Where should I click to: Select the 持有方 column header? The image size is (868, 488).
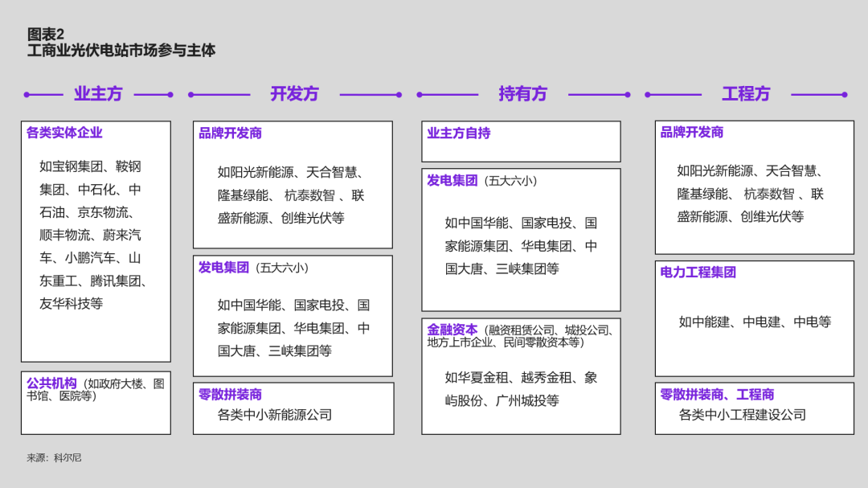click(x=522, y=94)
